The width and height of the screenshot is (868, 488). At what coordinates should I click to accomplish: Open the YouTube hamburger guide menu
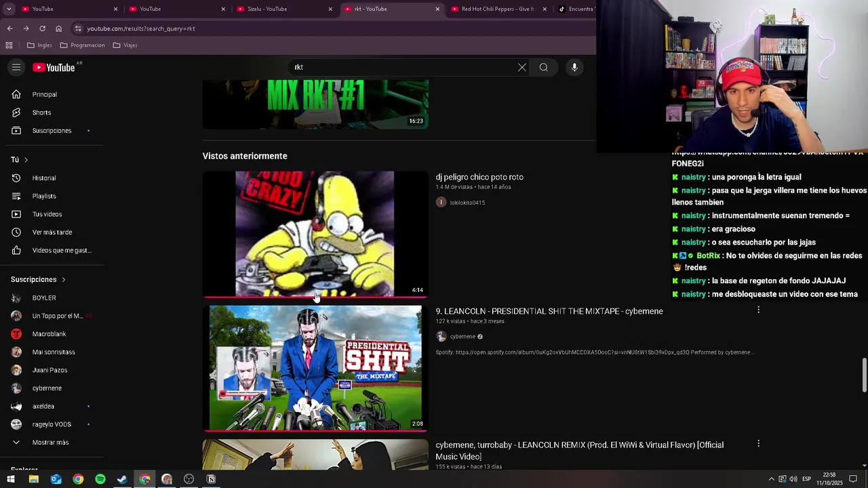tap(16, 67)
